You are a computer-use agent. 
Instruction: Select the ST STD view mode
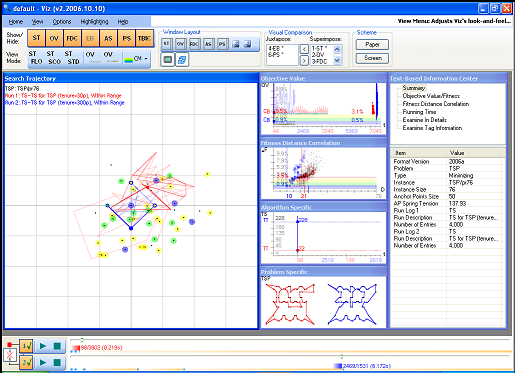(73, 58)
